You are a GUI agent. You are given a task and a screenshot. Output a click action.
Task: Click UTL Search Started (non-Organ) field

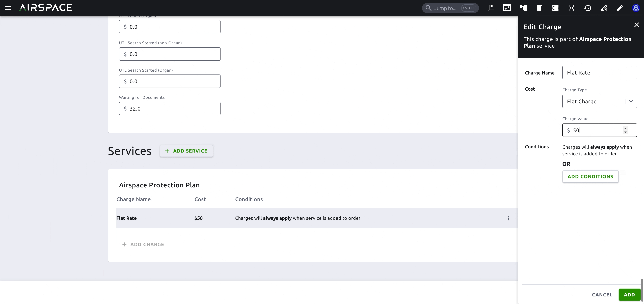click(170, 54)
